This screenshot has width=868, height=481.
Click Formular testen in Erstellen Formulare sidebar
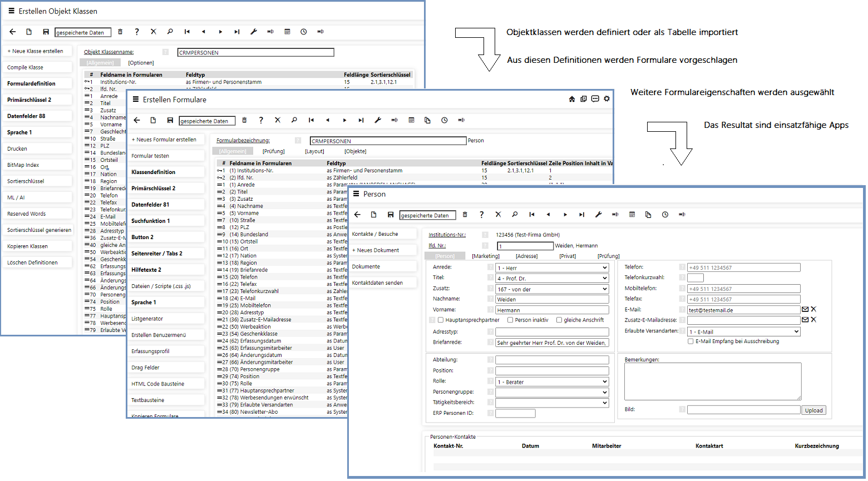pyautogui.click(x=167, y=156)
